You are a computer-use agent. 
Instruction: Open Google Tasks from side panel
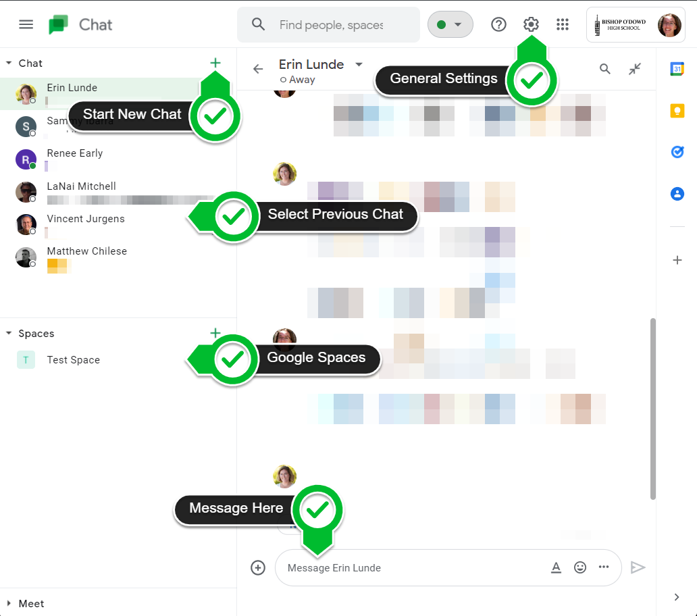click(x=677, y=152)
